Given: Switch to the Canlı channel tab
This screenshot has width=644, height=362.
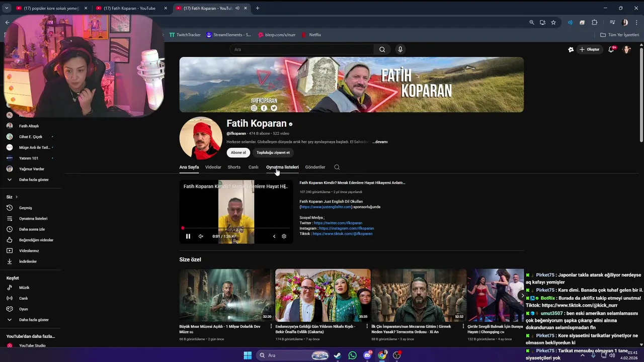Looking at the screenshot, I should [253, 167].
